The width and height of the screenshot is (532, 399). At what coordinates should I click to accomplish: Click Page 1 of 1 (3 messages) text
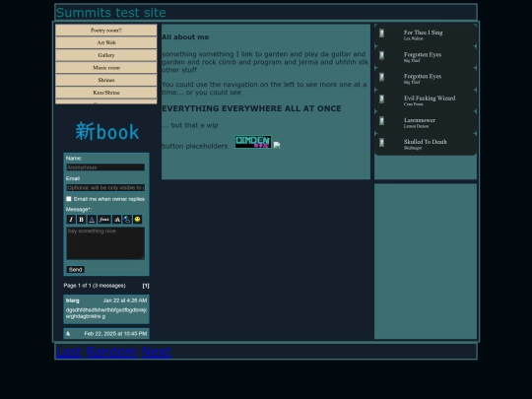point(95,286)
